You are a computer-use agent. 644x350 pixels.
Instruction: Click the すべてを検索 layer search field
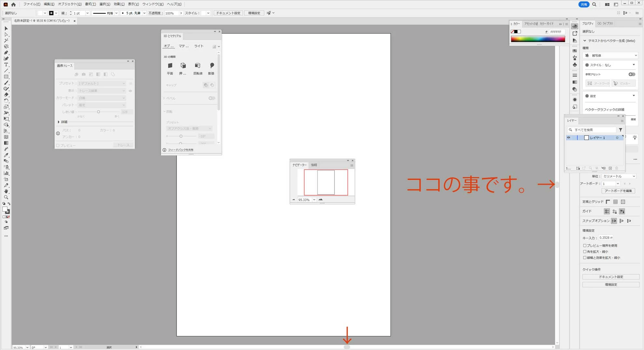[592, 130]
